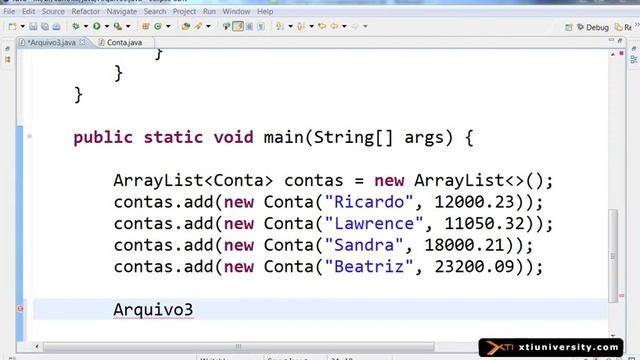The width and height of the screenshot is (640, 360).
Task: Expand the Forward navigation dropdown arrow
Action: pos(365,27)
